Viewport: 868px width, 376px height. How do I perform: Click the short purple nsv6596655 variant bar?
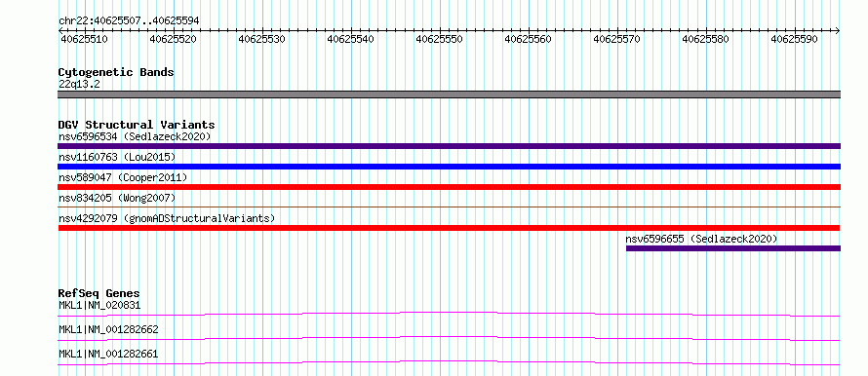tap(733, 248)
